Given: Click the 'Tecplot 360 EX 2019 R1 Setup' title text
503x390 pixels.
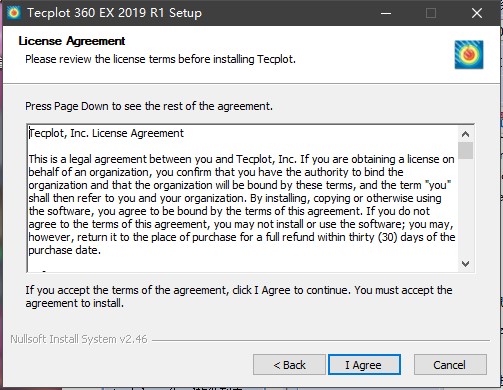Looking at the screenshot, I should 114,13.
